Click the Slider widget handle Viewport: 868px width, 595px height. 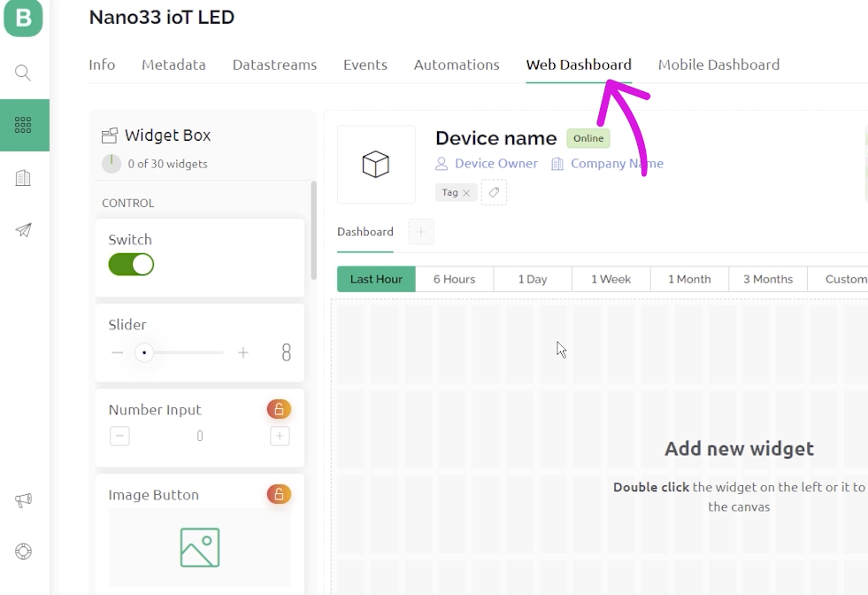144,352
